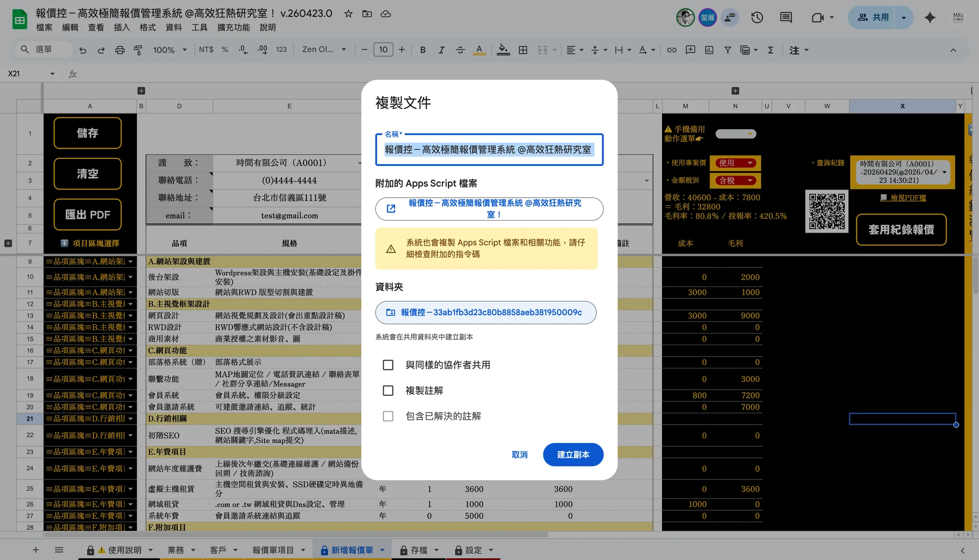Check 包含已解決的註解 checkbox
979x560 pixels.
tap(388, 416)
